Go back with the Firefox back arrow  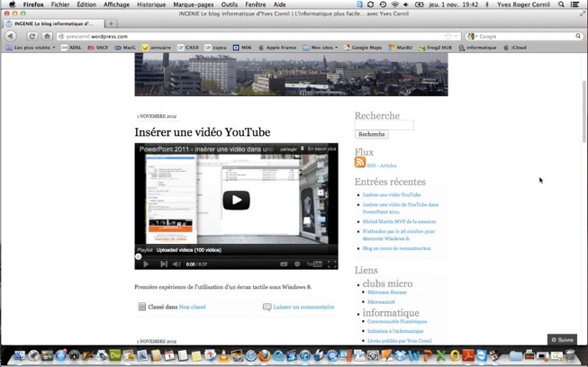(11, 36)
